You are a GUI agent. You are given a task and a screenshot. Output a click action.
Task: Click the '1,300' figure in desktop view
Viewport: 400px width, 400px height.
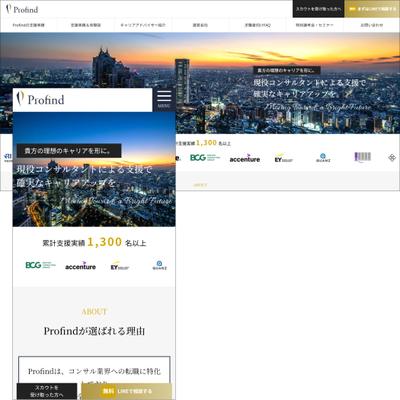(x=206, y=143)
